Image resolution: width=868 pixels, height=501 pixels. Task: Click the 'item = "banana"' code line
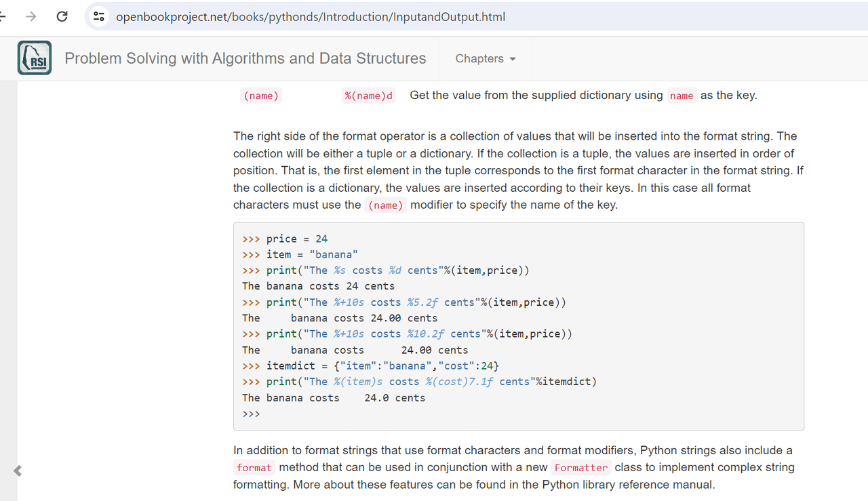coord(311,255)
